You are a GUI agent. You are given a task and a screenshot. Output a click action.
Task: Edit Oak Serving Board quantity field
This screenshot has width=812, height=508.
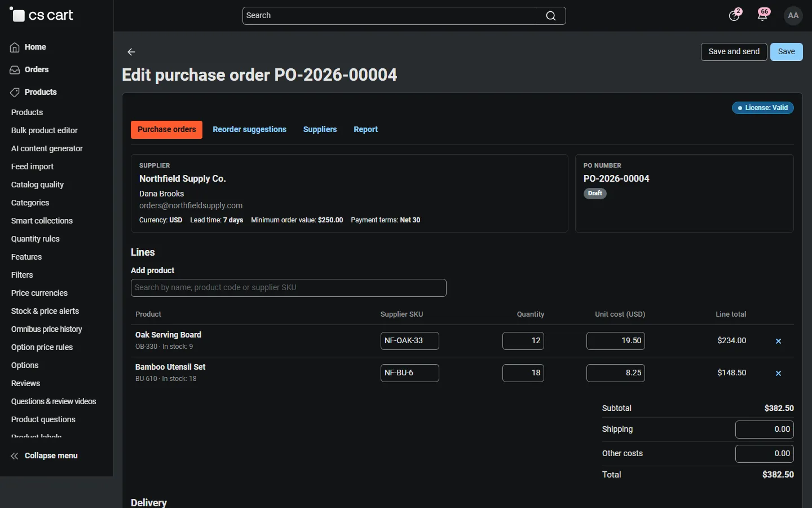(x=523, y=341)
